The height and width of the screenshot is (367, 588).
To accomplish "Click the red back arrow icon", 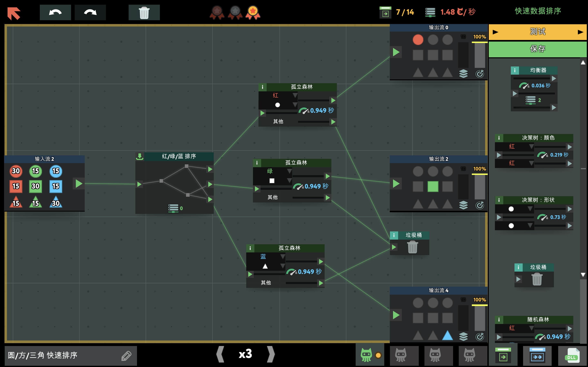I will click(x=14, y=13).
